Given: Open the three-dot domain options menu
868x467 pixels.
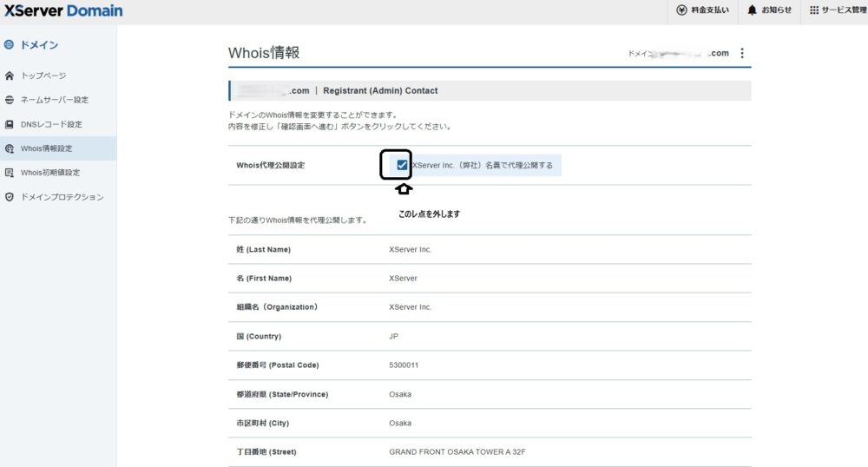Looking at the screenshot, I should point(741,53).
